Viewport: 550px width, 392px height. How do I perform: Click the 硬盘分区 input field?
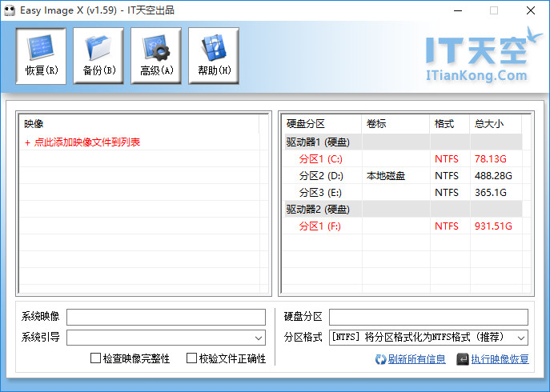428,317
